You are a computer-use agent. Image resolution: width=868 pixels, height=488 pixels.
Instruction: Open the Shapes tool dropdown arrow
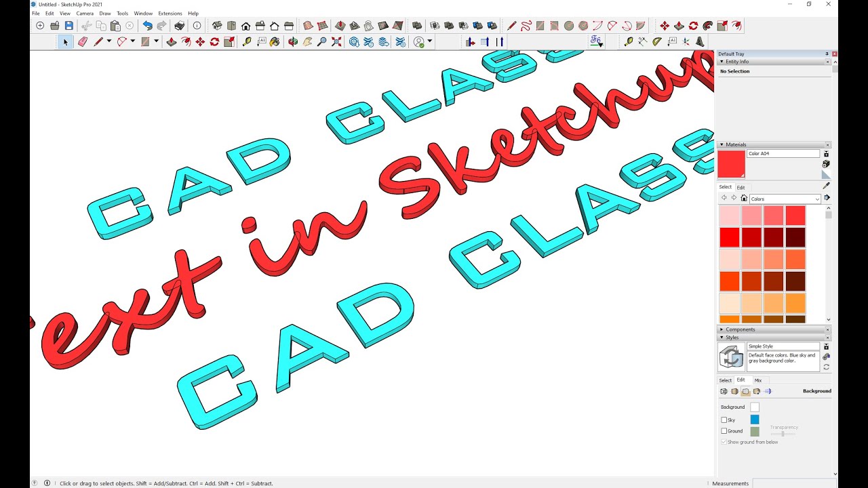[x=156, y=41]
